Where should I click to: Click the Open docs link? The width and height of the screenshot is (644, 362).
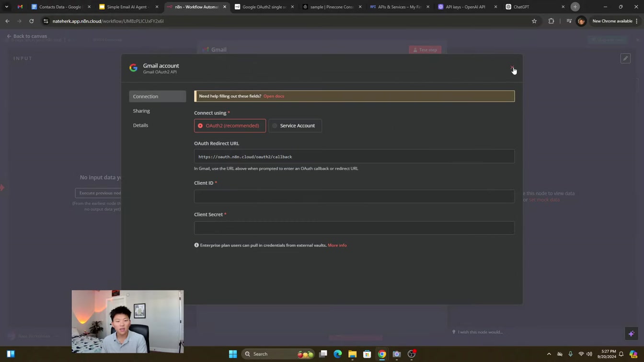pyautogui.click(x=274, y=96)
